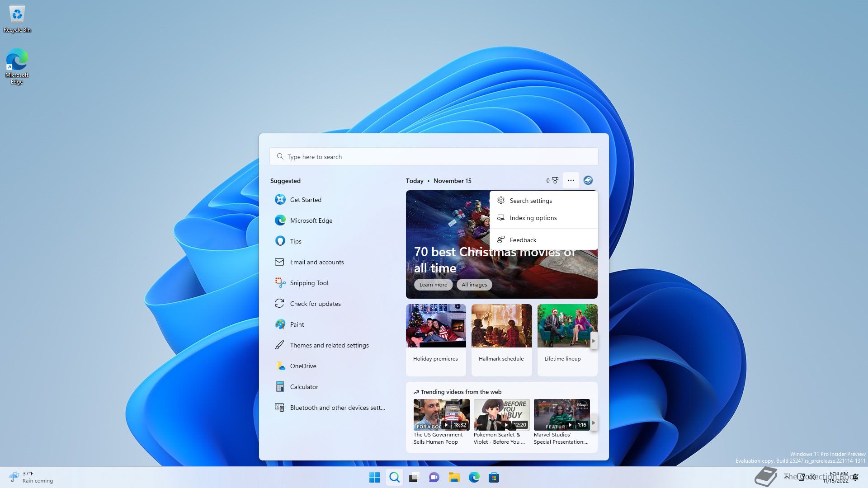
Task: Open File Explorer from taskbar
Action: (454, 477)
